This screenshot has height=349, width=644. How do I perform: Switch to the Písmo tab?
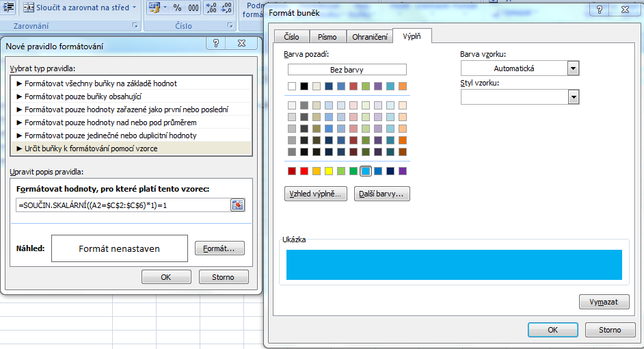click(x=327, y=37)
